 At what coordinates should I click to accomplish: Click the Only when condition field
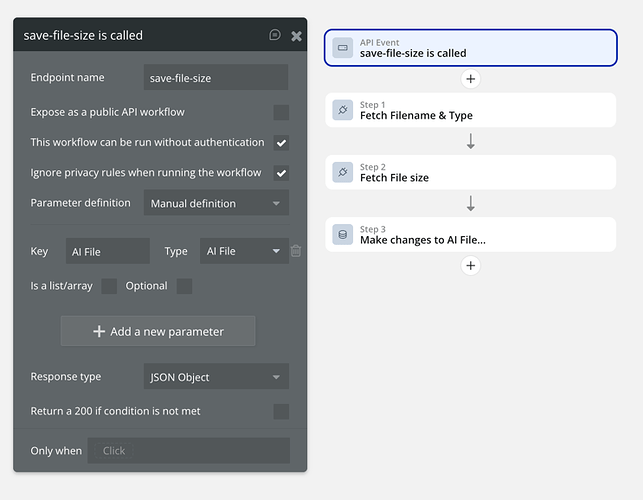pyautogui.click(x=188, y=450)
